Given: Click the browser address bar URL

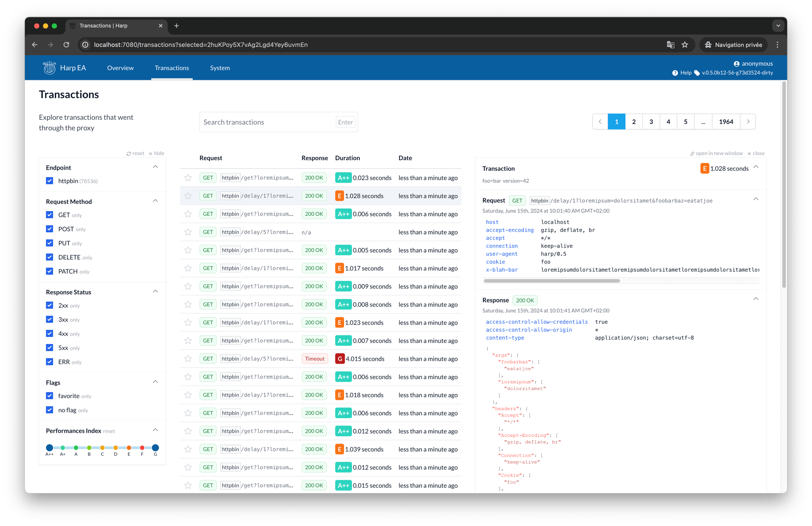Looking at the screenshot, I should click(201, 45).
